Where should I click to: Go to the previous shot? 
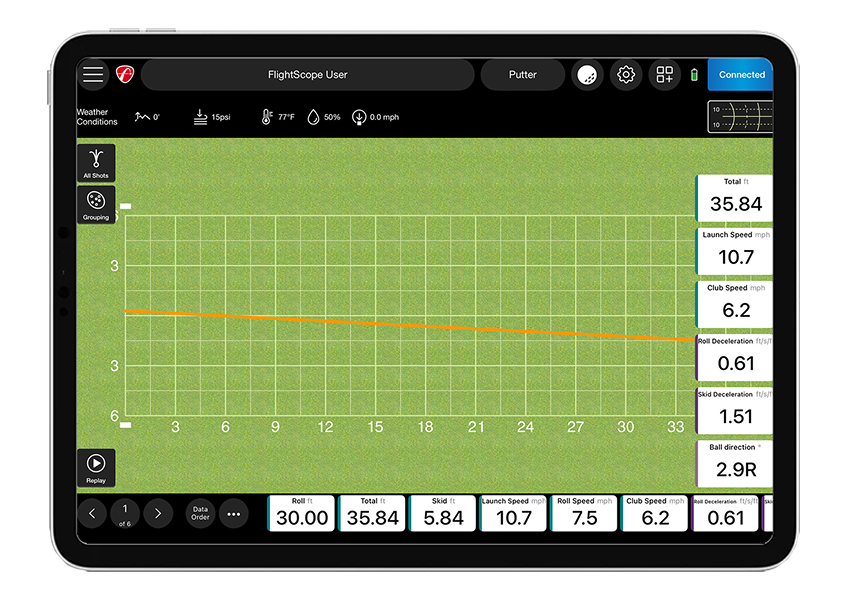coord(92,514)
